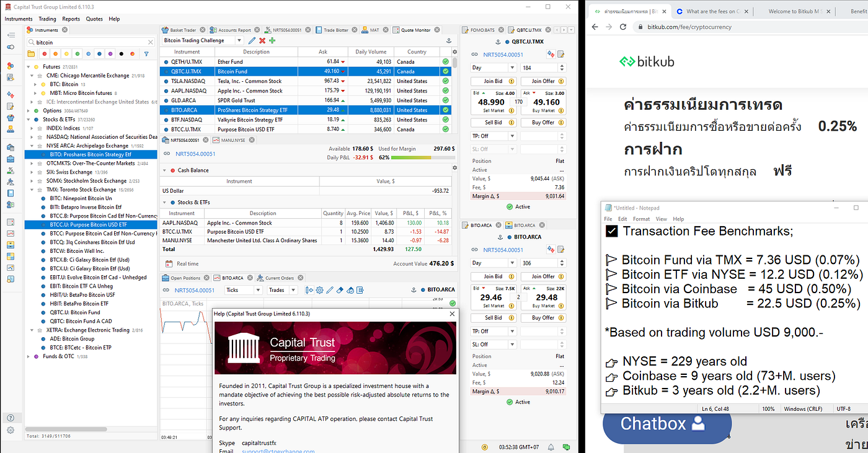Open Quote Monitor column settings gear

pyautogui.click(x=454, y=52)
